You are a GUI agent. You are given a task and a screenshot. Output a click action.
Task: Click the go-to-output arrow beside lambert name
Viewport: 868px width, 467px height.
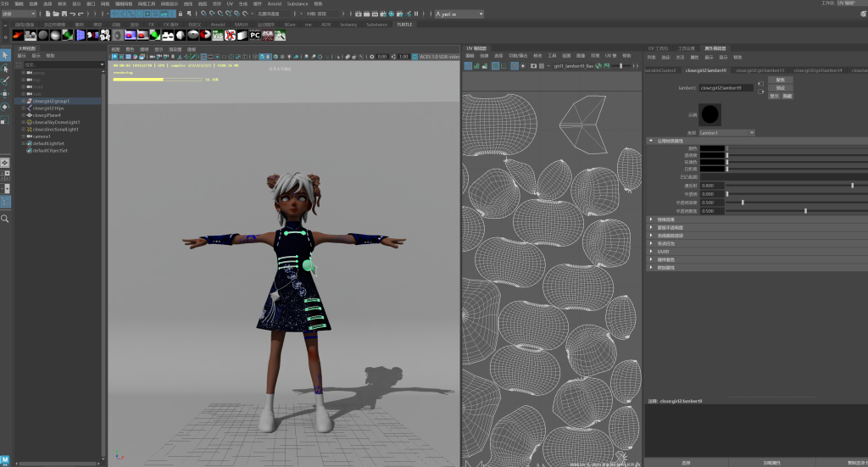click(x=760, y=92)
